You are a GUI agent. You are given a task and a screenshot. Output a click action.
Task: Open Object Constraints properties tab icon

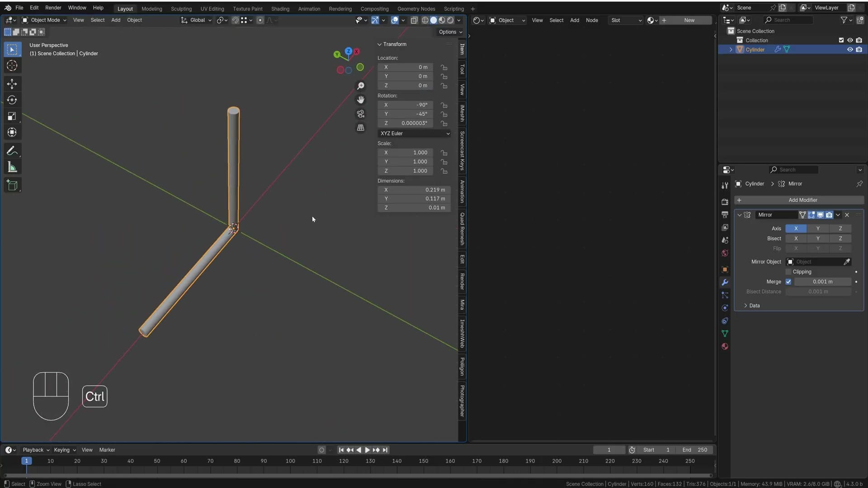click(x=725, y=321)
